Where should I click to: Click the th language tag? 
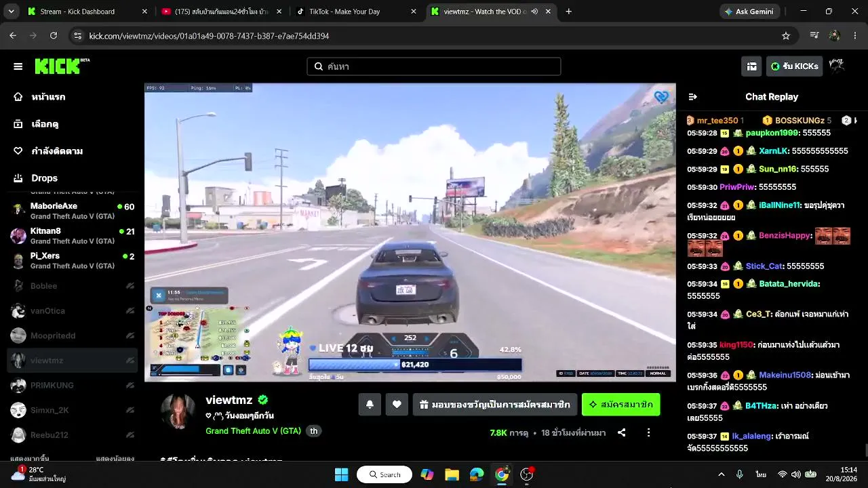(x=313, y=431)
